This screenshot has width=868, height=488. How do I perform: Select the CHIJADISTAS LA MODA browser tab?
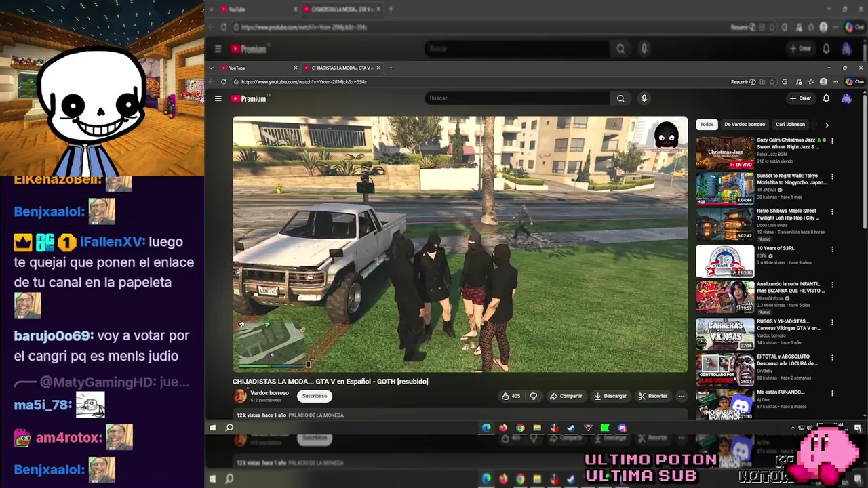click(x=342, y=68)
